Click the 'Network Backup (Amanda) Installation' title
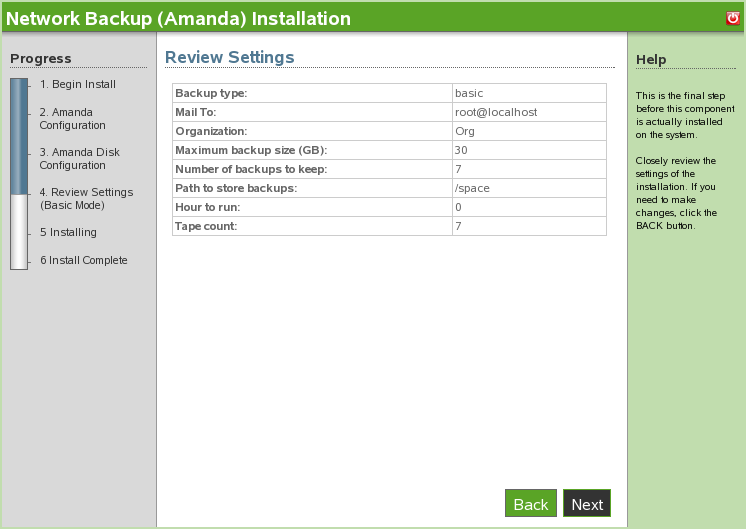This screenshot has height=529, width=746. coord(178,19)
